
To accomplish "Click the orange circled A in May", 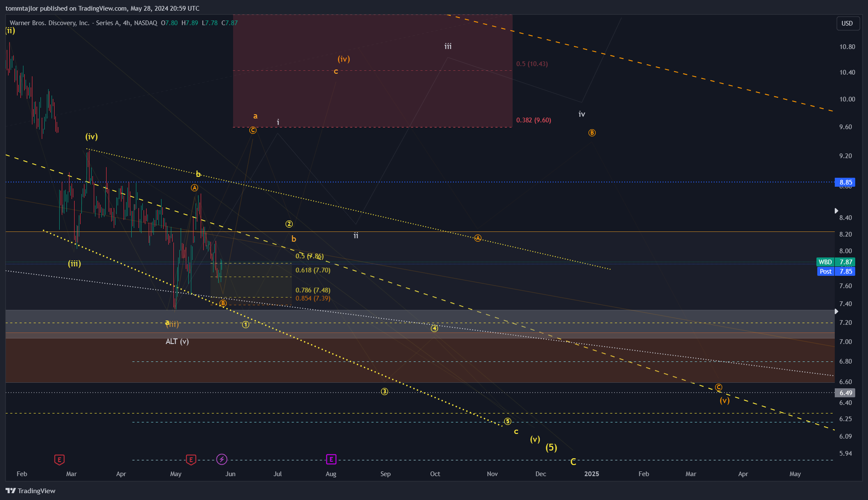I will (x=194, y=188).
